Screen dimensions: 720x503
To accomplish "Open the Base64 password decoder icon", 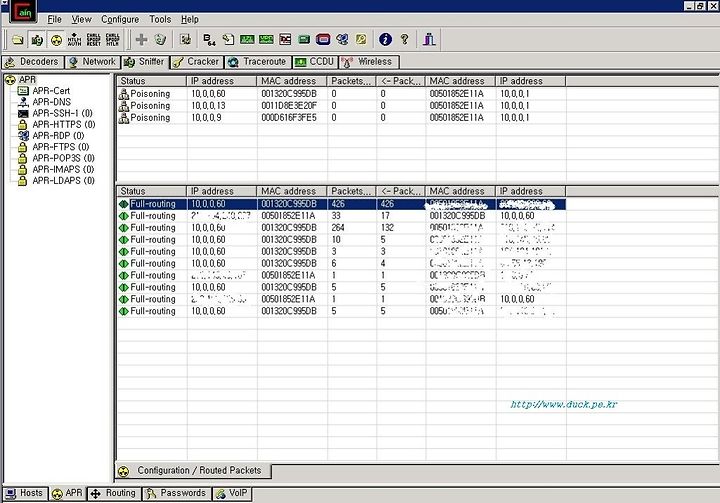I will point(209,40).
